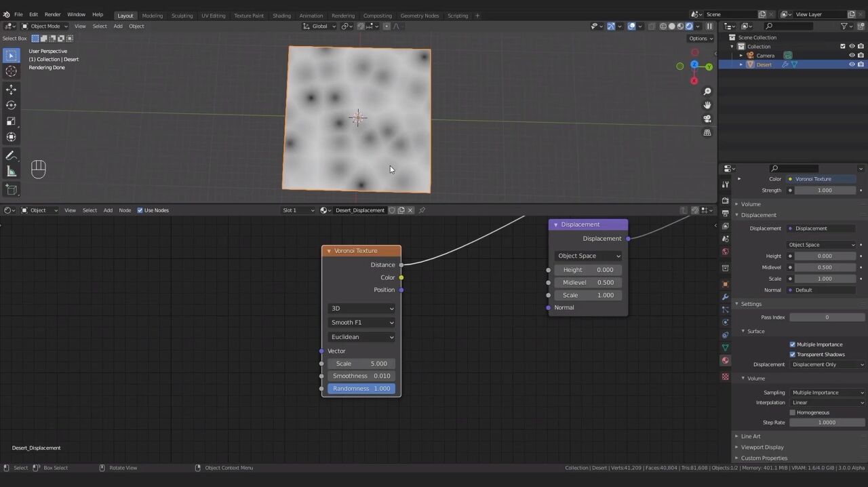Expand the Line Art panel

coord(750,436)
